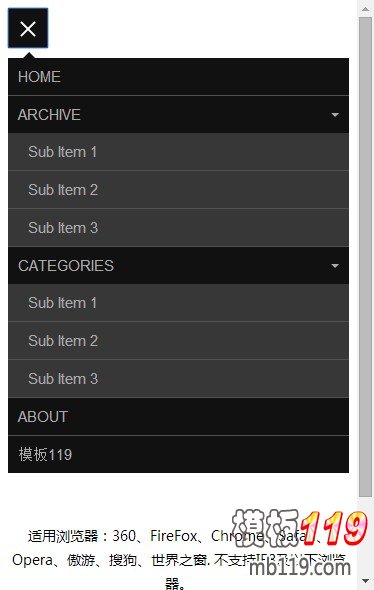Image resolution: width=374 pixels, height=590 pixels.
Task: Click the scrollbar up arrow
Action: (x=365, y=8)
